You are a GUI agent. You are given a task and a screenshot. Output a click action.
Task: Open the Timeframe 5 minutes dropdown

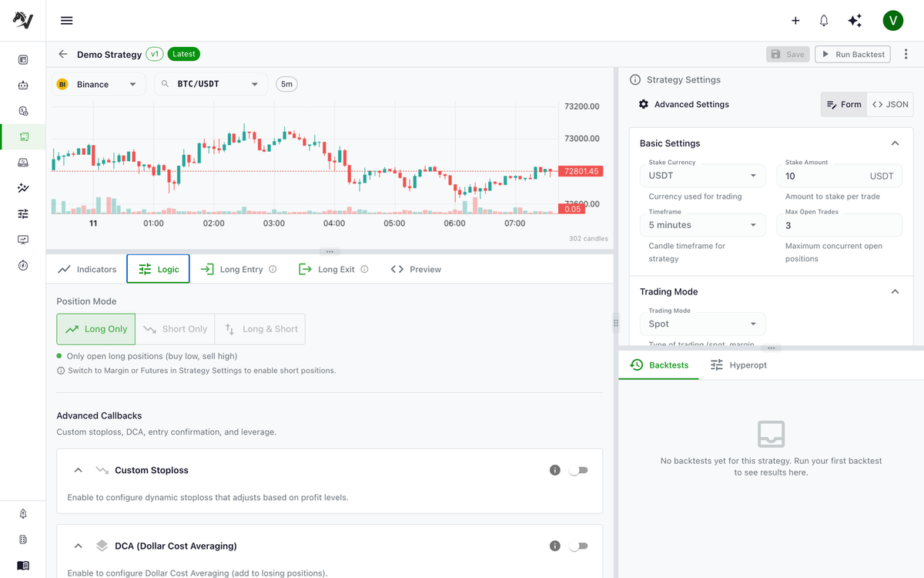coord(703,225)
